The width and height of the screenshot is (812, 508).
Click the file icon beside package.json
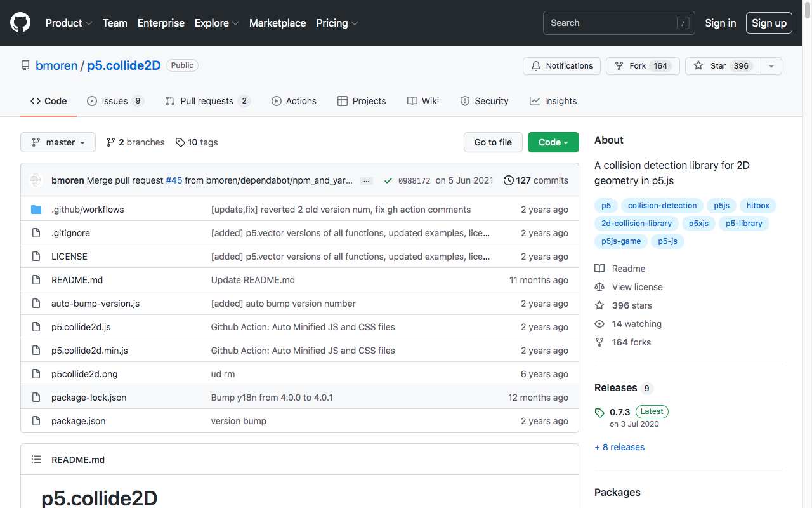click(36, 421)
